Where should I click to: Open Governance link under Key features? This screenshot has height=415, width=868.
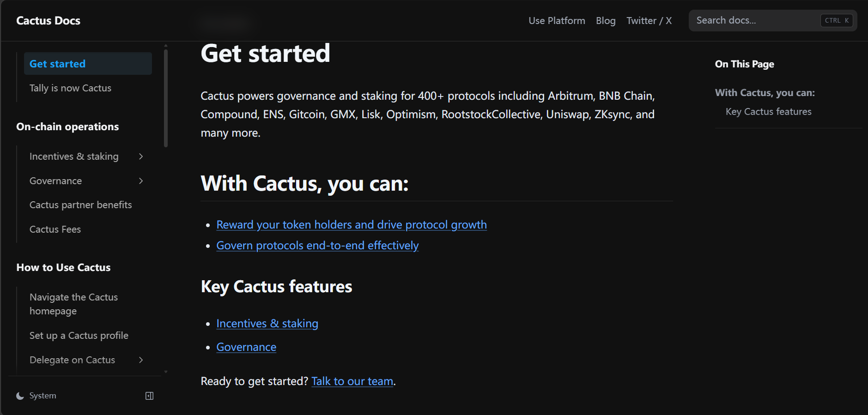246,347
